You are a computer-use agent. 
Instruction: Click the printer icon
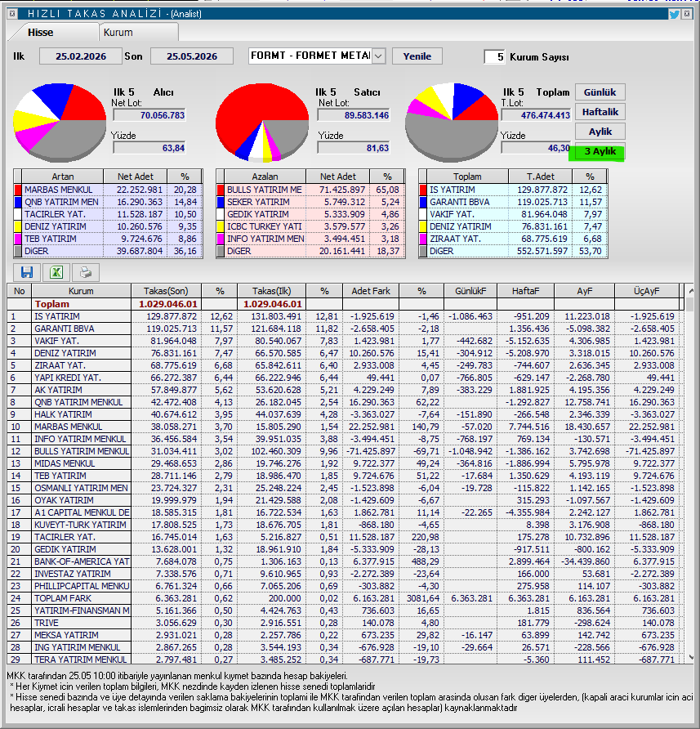(x=86, y=272)
